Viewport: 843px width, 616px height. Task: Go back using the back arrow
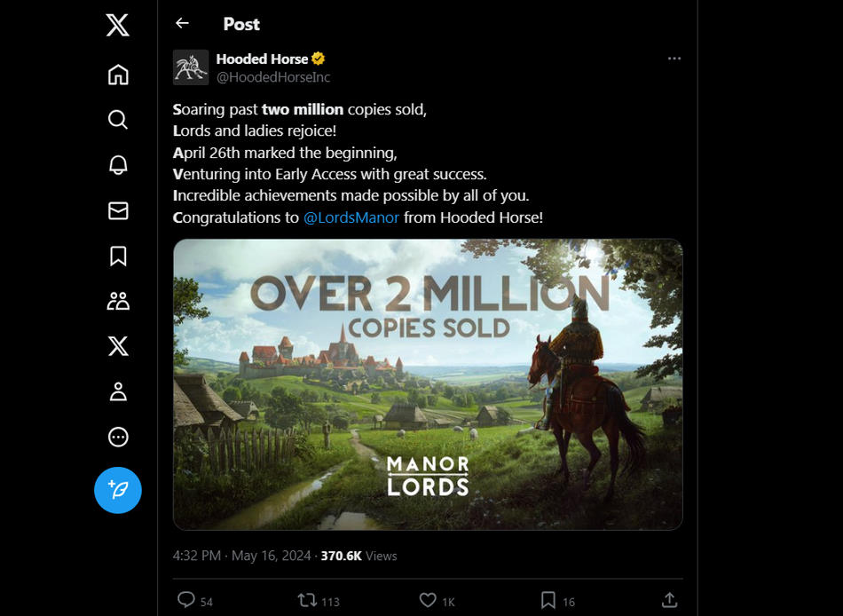184,24
